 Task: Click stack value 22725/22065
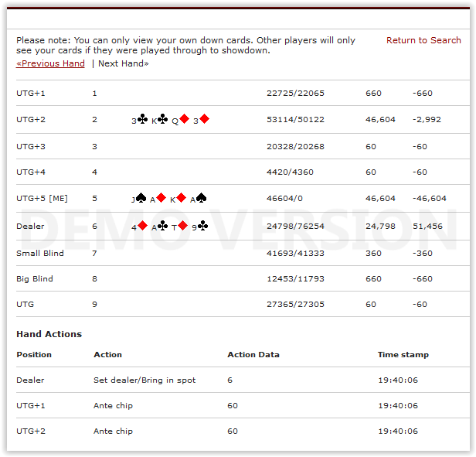(x=295, y=94)
